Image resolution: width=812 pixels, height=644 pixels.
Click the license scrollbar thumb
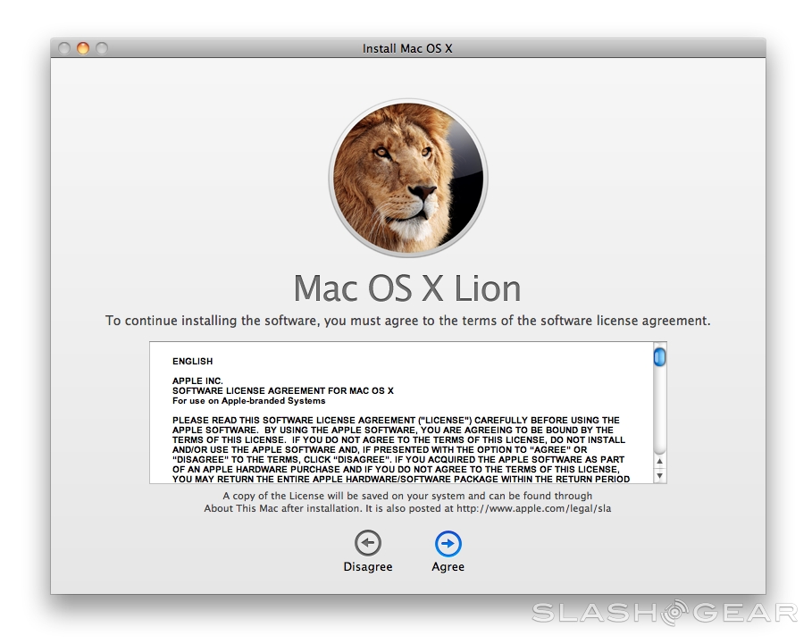pyautogui.click(x=660, y=357)
